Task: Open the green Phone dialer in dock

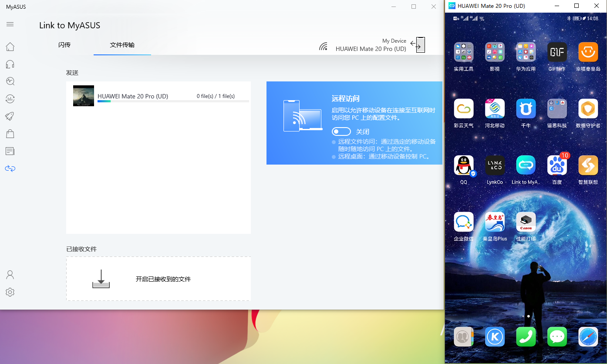Action: point(526,337)
